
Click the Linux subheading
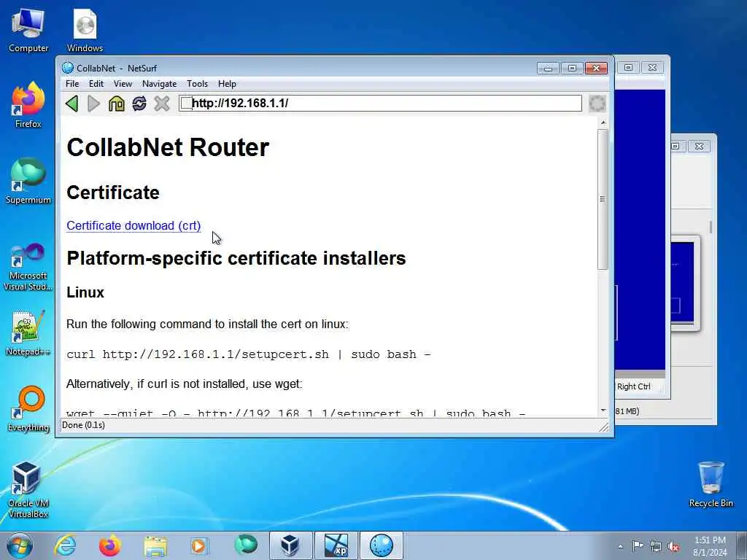click(x=85, y=292)
